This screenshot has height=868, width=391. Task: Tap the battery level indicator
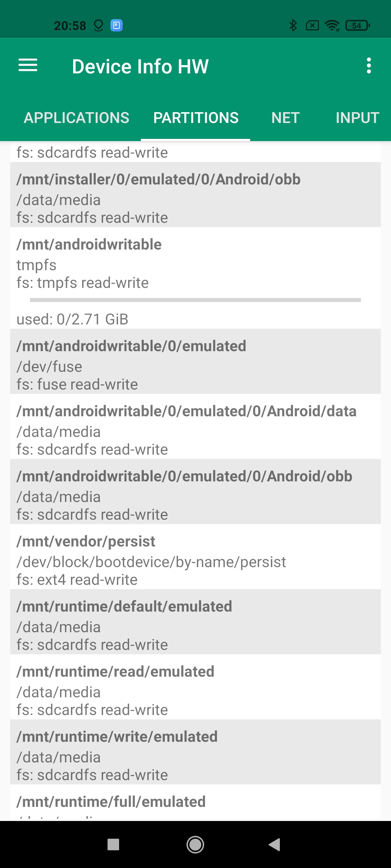[x=357, y=25]
